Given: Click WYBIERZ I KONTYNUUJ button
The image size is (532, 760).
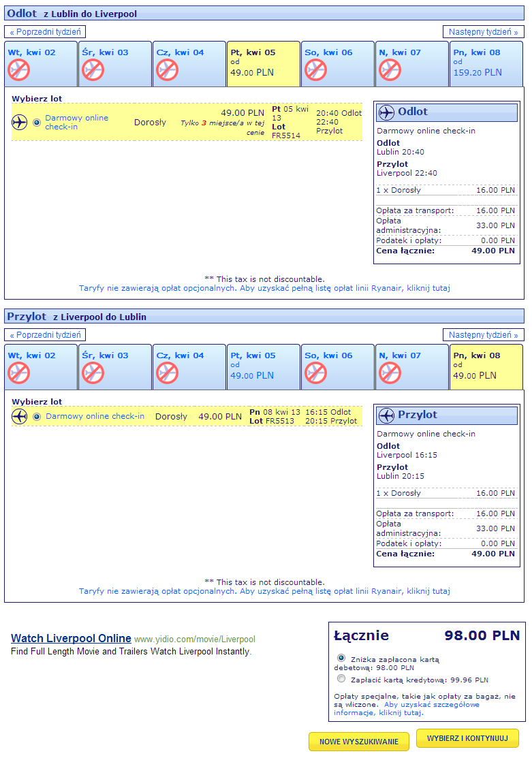Looking at the screenshot, I should coord(467,738).
